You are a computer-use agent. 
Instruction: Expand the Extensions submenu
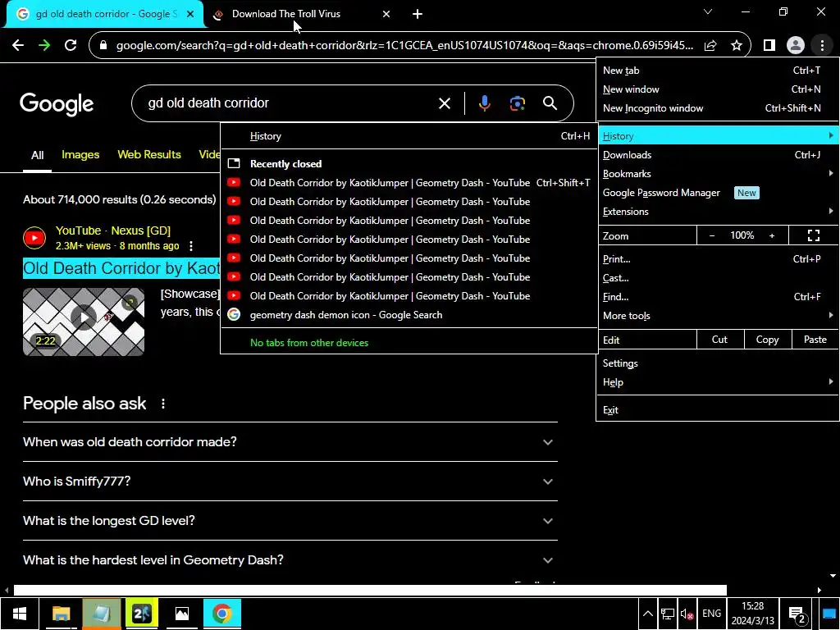(717, 212)
